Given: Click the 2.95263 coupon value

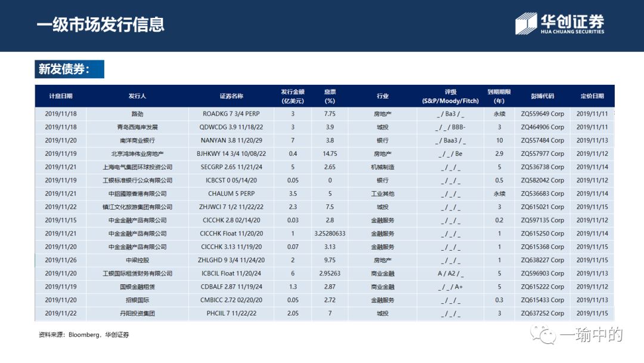Looking at the screenshot, I should click(330, 273).
